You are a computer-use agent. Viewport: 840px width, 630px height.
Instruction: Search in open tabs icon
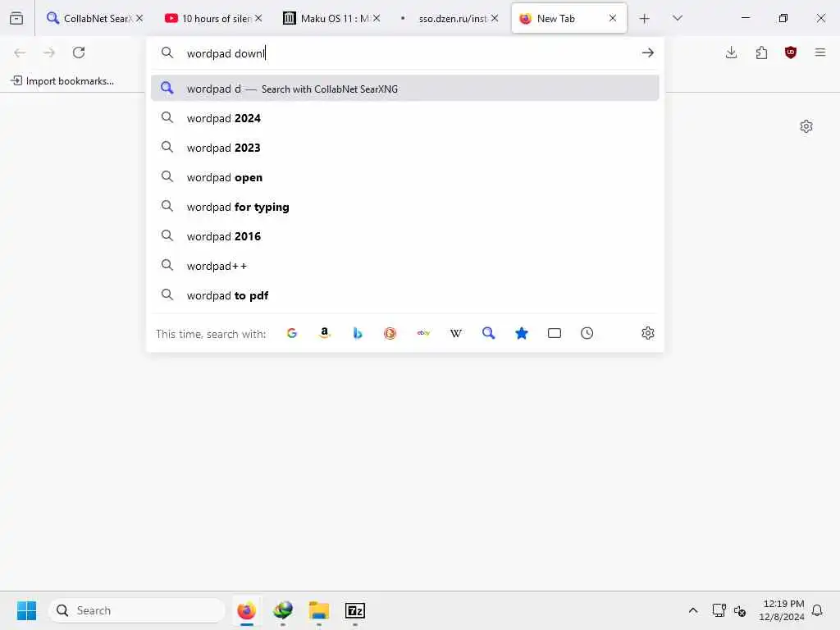(555, 333)
